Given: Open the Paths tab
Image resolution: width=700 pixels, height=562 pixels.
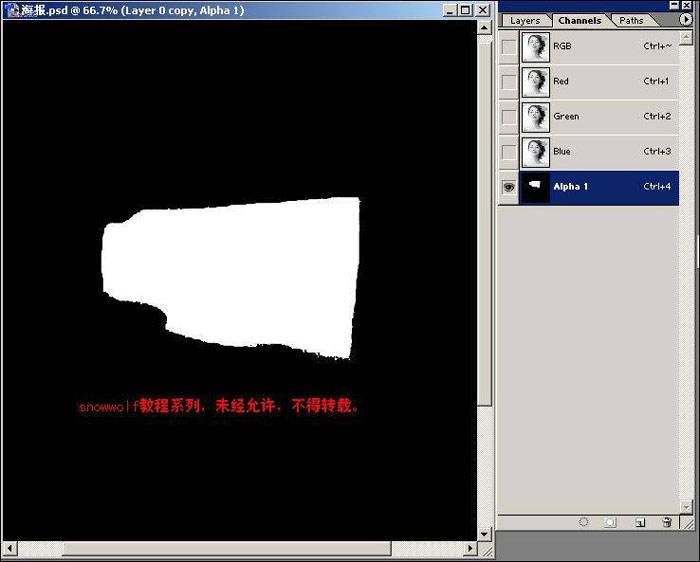Looking at the screenshot, I should pyautogui.click(x=632, y=20).
